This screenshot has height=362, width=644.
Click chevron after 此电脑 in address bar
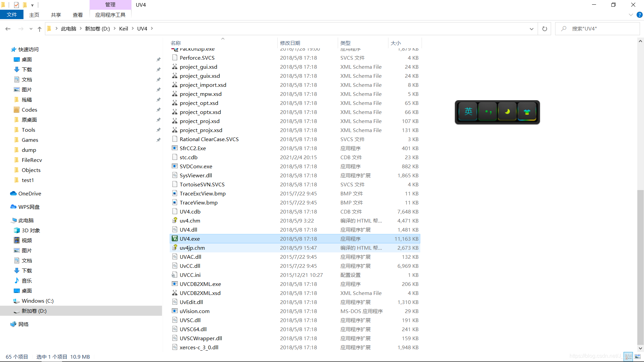[x=81, y=28]
